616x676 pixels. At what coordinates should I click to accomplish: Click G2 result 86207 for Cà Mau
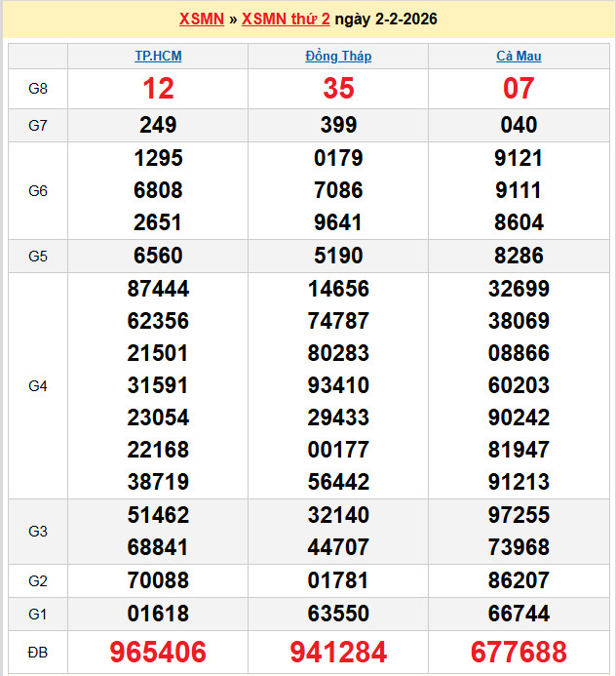click(519, 581)
